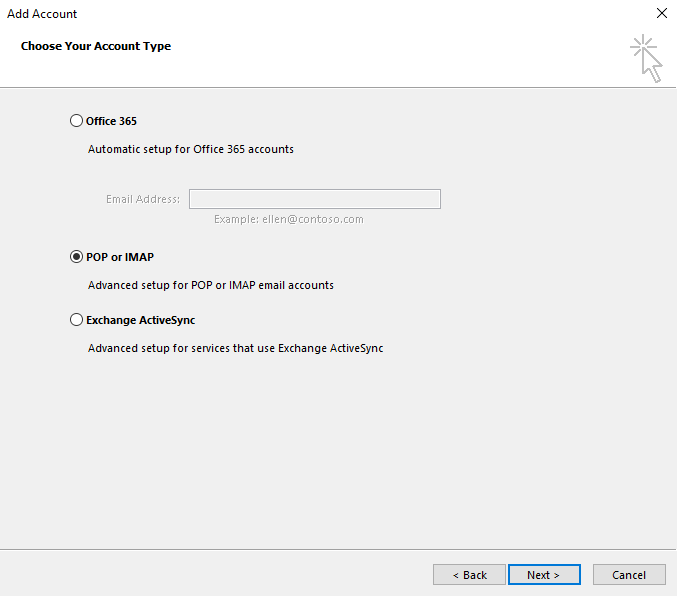Click the Exchange ActiveSync services description text
This screenshot has width=677, height=596.
coord(235,348)
